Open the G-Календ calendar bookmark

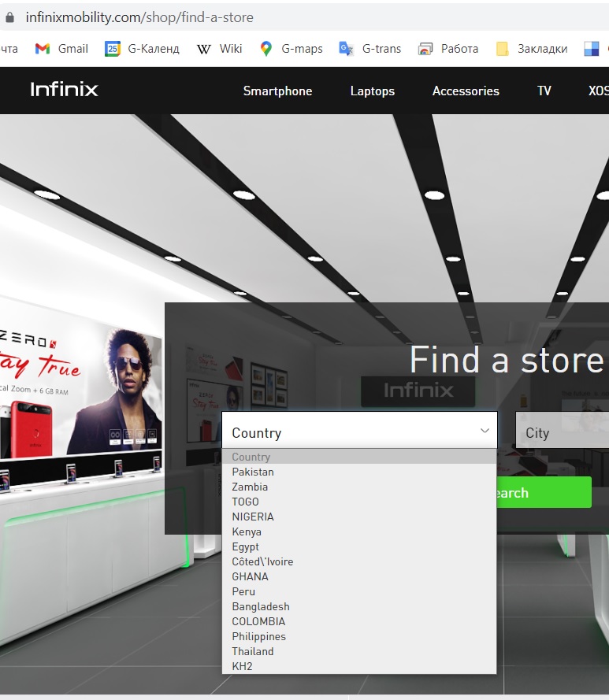tap(143, 49)
